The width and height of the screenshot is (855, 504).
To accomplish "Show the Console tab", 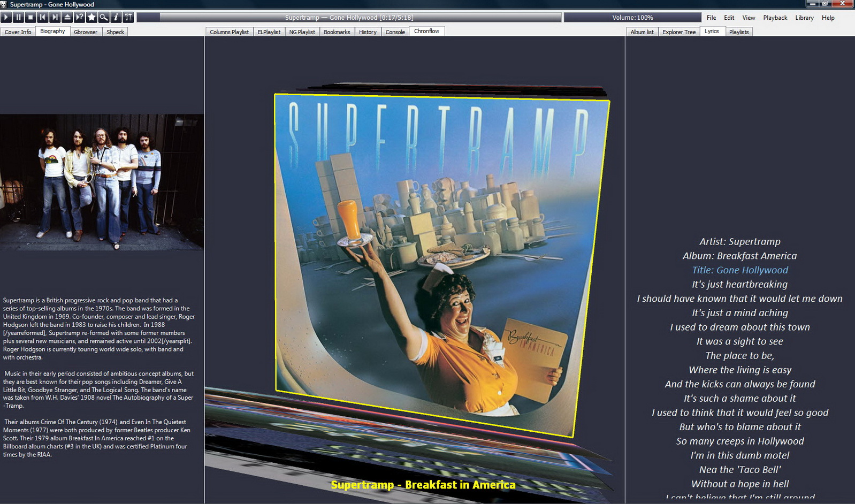I will (395, 32).
